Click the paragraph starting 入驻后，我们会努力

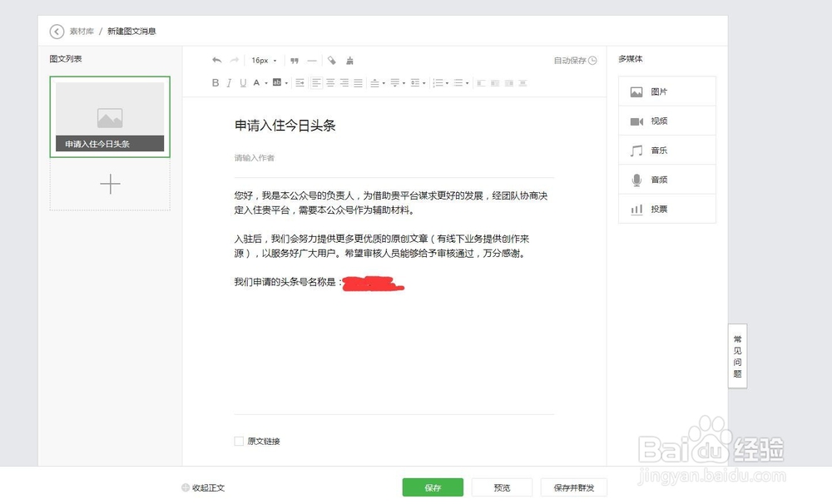382,245
